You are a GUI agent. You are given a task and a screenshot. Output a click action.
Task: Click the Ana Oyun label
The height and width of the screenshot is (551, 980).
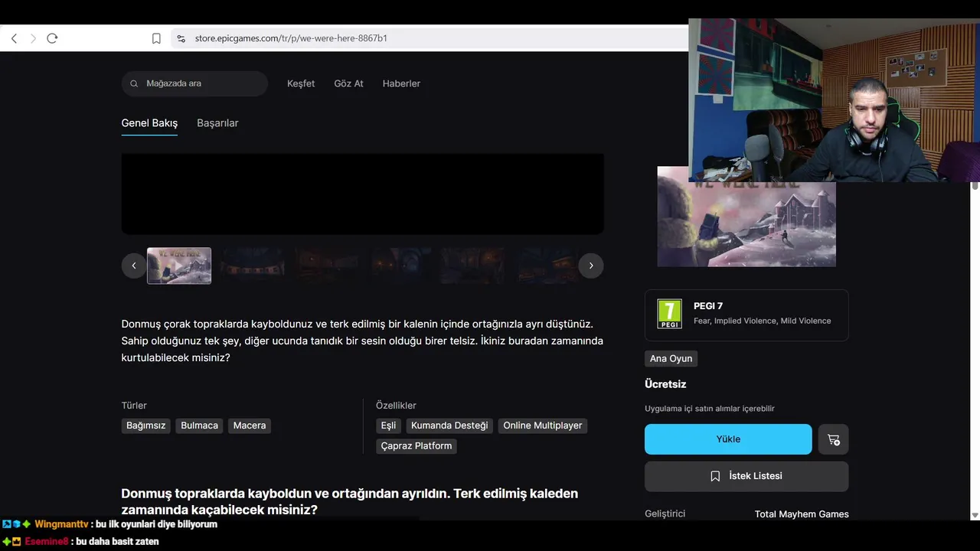coord(671,359)
